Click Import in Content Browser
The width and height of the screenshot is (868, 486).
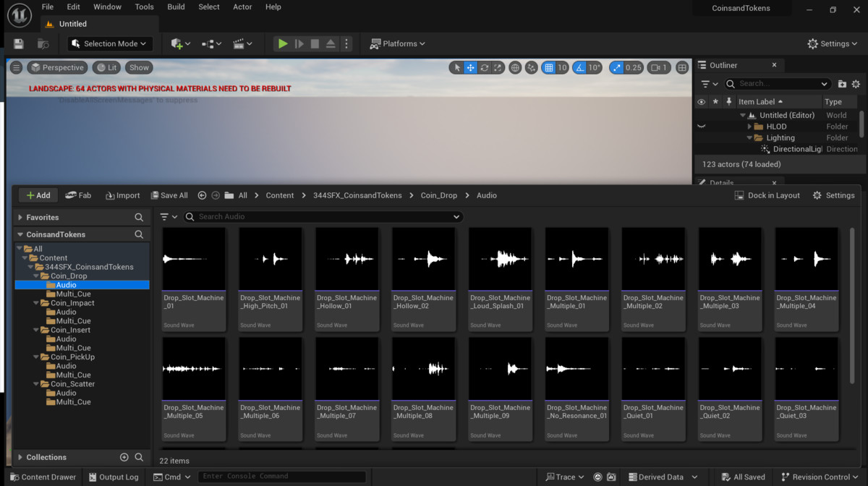point(122,195)
